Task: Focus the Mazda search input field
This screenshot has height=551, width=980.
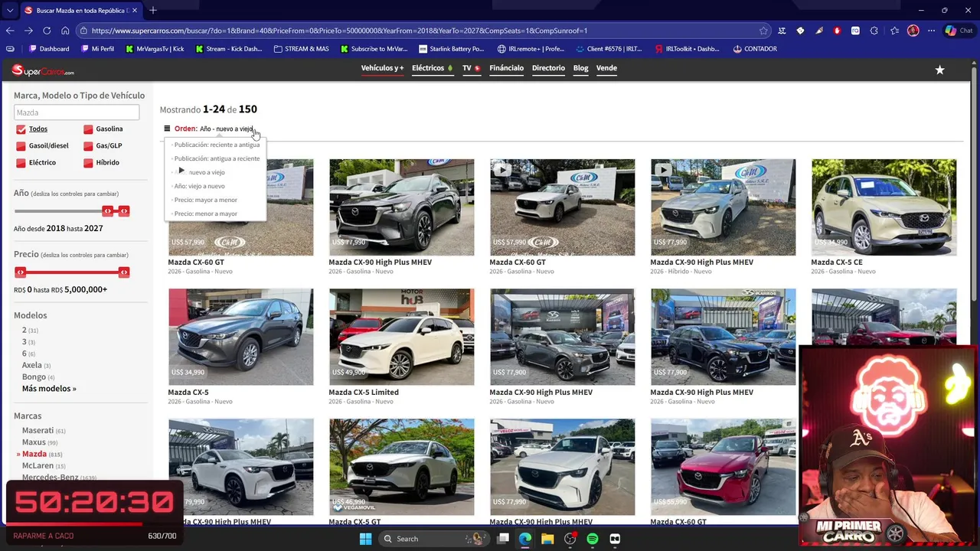Action: pyautogui.click(x=77, y=112)
